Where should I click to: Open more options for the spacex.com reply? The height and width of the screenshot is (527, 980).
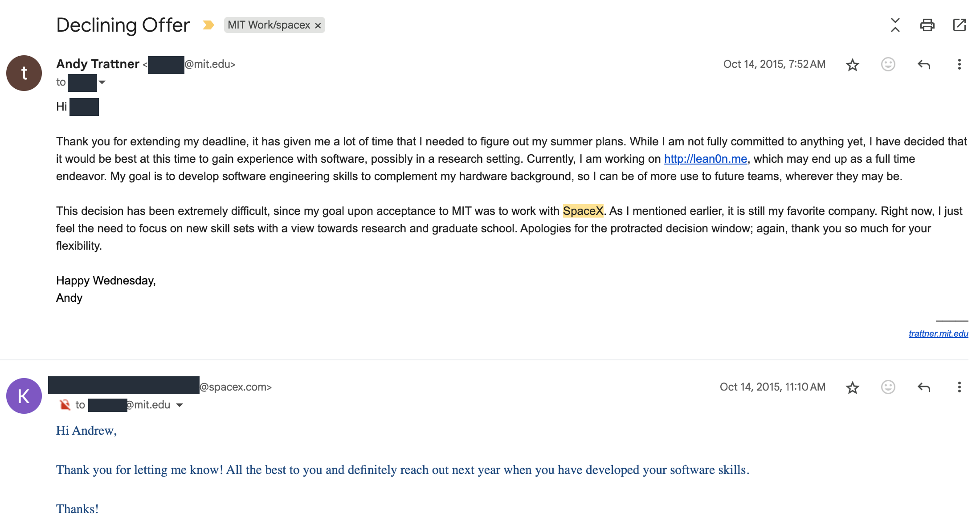959,387
